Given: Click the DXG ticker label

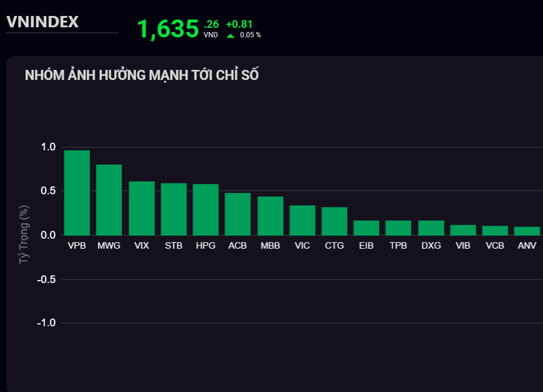Looking at the screenshot, I should tap(431, 246).
